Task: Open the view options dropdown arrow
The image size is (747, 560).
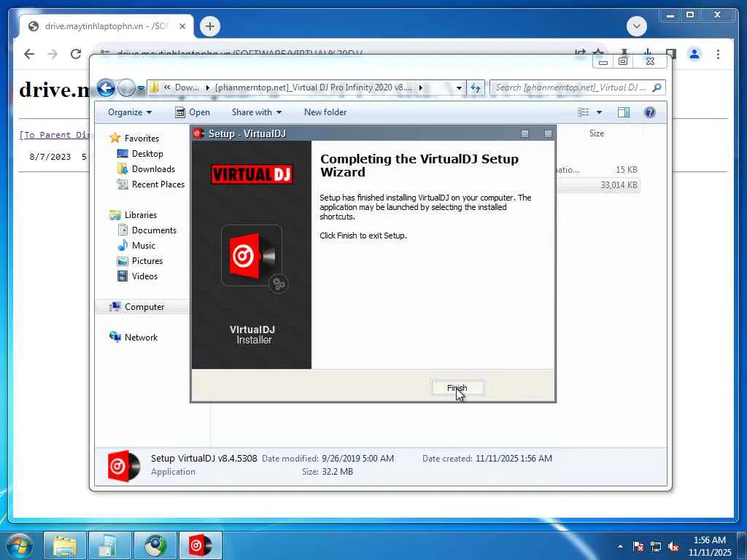Action: pos(600,112)
